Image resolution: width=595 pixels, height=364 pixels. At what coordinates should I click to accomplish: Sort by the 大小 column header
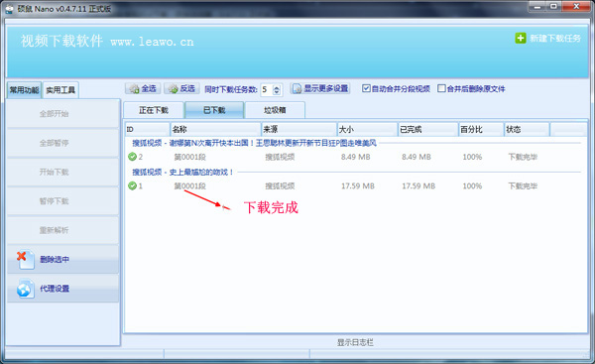(x=367, y=129)
